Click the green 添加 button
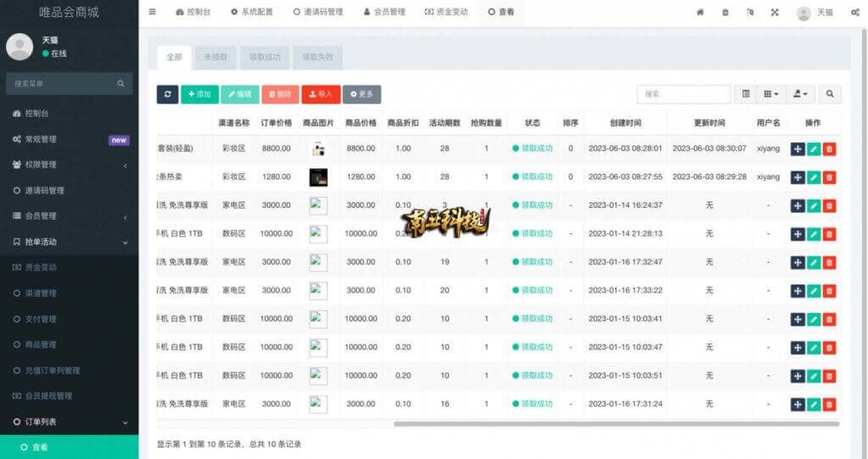 pyautogui.click(x=199, y=94)
